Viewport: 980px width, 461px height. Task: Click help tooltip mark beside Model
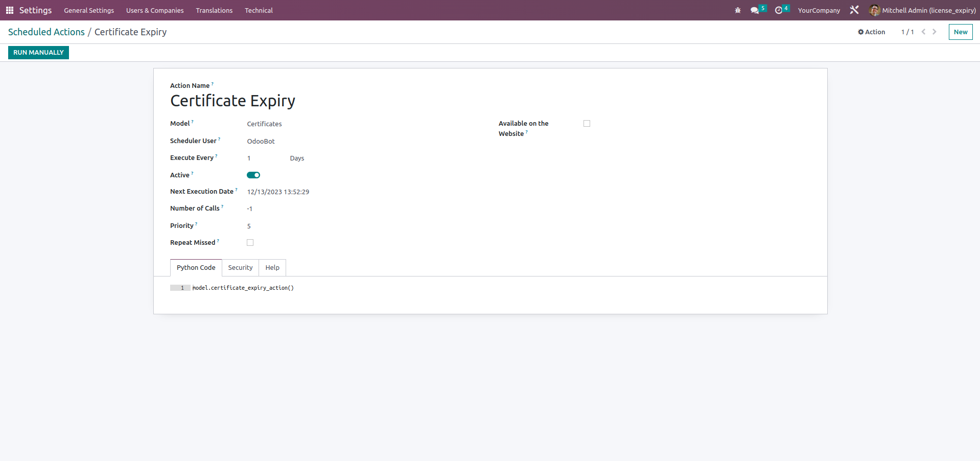(x=192, y=122)
